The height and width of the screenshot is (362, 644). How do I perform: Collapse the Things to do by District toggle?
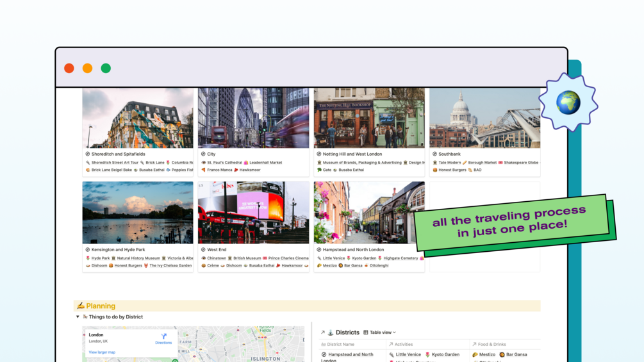click(x=78, y=317)
